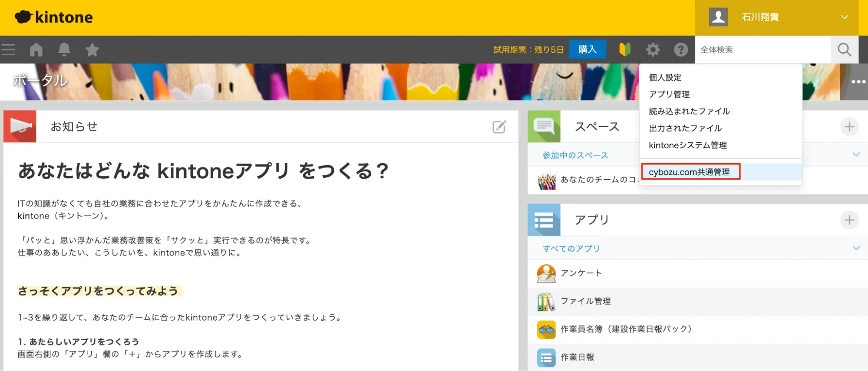Viewport: 868px width, 371px height.
Task: Open the ファイル管理 app
Action: tap(585, 301)
